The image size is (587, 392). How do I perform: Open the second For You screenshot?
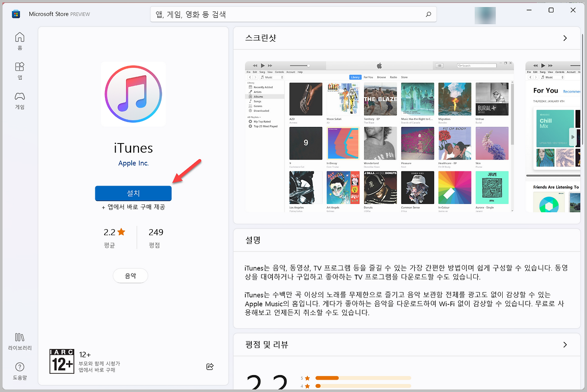(553, 137)
